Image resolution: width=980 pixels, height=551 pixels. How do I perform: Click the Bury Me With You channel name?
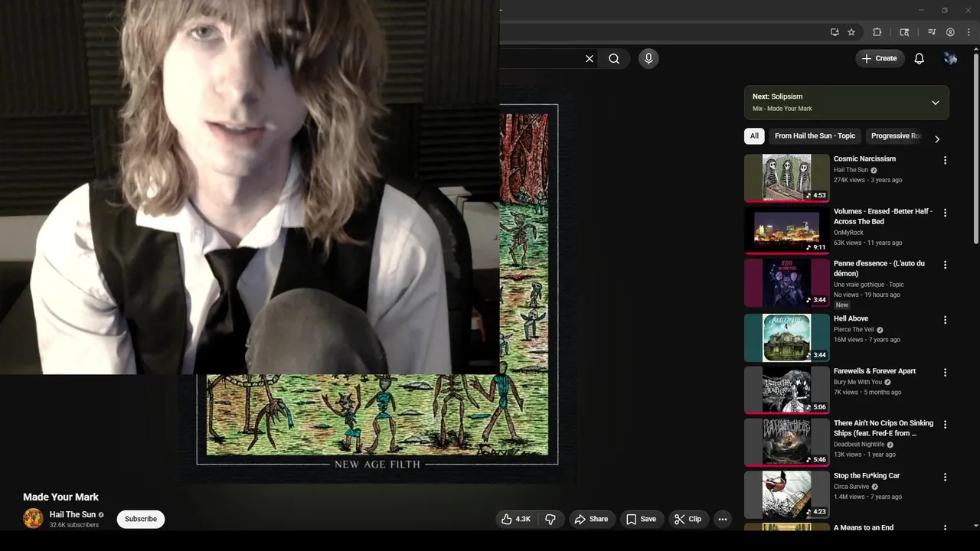tap(857, 382)
